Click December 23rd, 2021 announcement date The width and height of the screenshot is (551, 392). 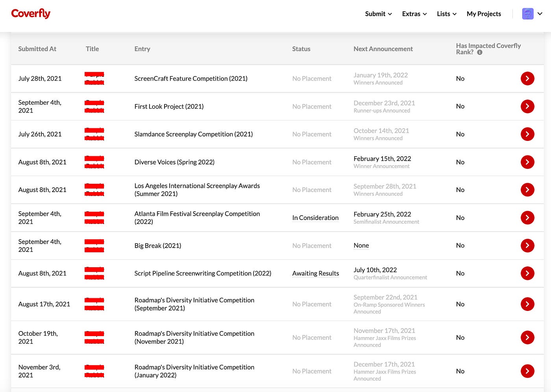pyautogui.click(x=384, y=103)
